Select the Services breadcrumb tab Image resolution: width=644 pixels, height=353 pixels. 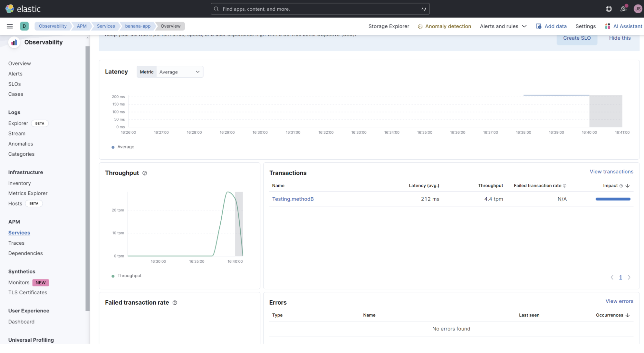[x=106, y=26]
